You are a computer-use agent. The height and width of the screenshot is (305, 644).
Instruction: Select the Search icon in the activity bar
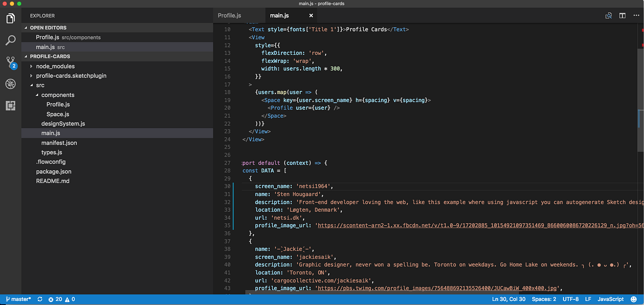click(x=11, y=41)
